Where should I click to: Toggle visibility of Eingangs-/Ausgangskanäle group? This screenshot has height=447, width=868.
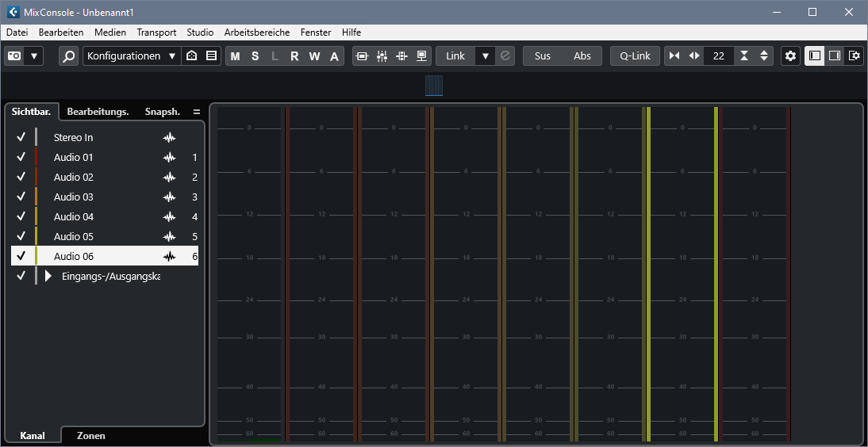pos(21,276)
